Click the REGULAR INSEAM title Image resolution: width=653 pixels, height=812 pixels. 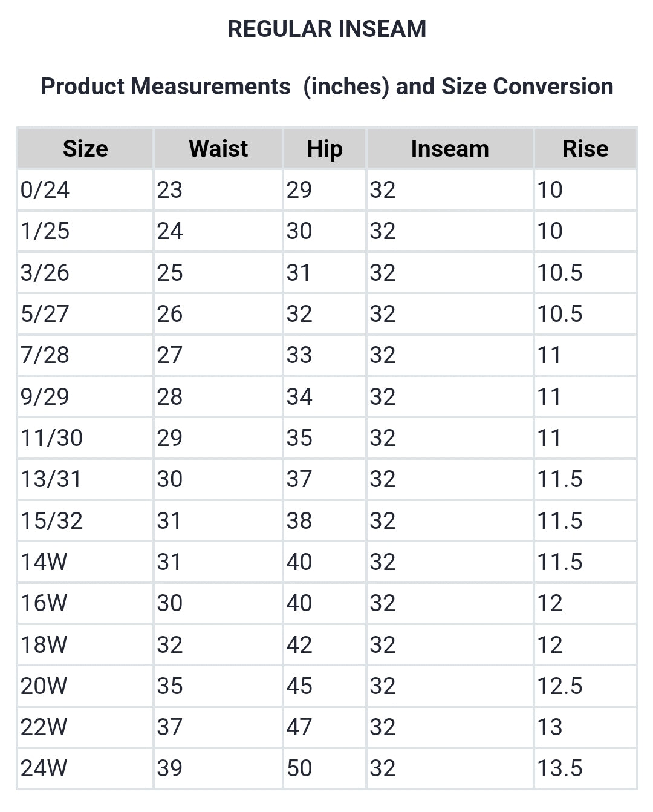326,29
